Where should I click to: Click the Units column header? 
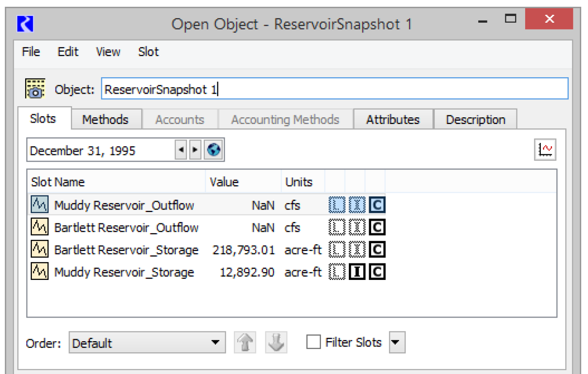coord(299,182)
